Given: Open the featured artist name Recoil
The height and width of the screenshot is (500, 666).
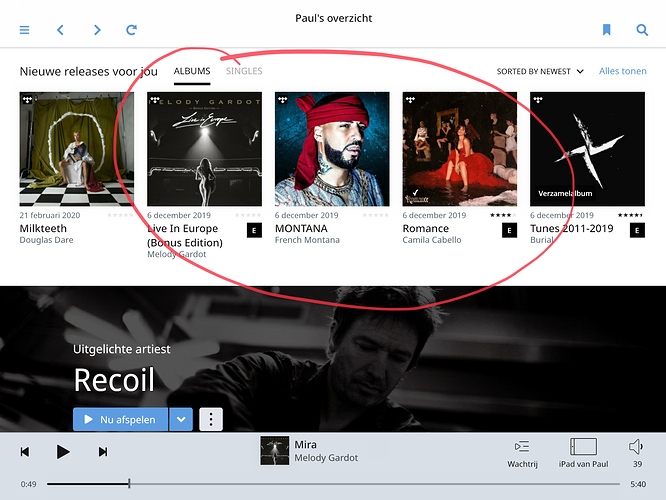Looking at the screenshot, I should [x=114, y=380].
